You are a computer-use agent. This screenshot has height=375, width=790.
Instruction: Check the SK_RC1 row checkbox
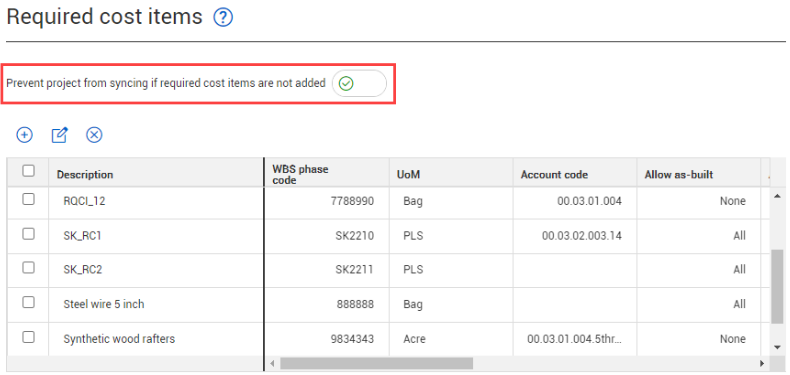pos(29,234)
